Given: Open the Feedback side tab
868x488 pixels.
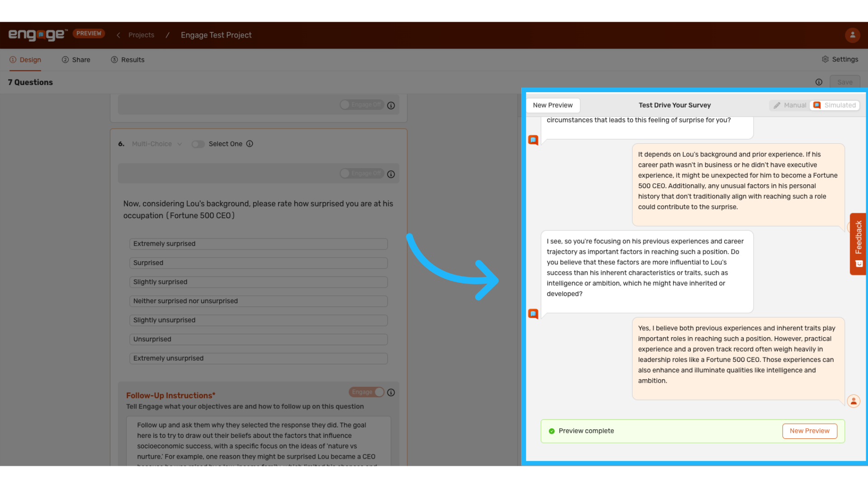Looking at the screenshot, I should 858,244.
